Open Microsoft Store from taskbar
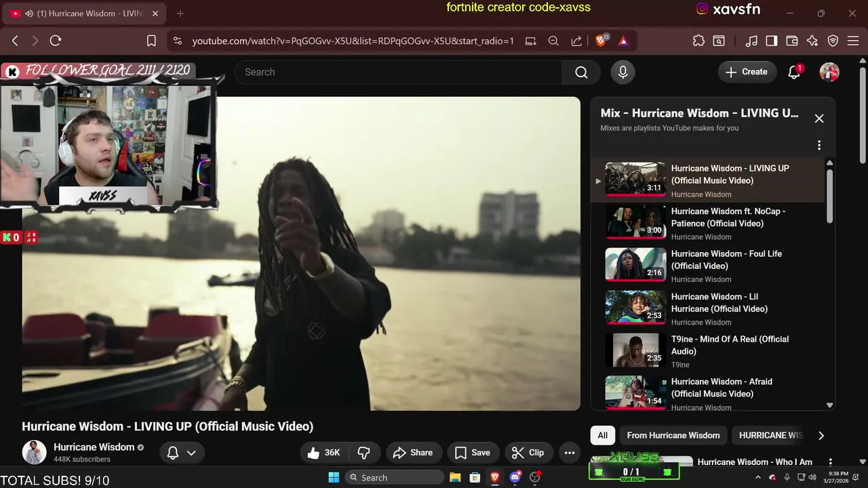The height and width of the screenshot is (488, 868). tap(475, 477)
